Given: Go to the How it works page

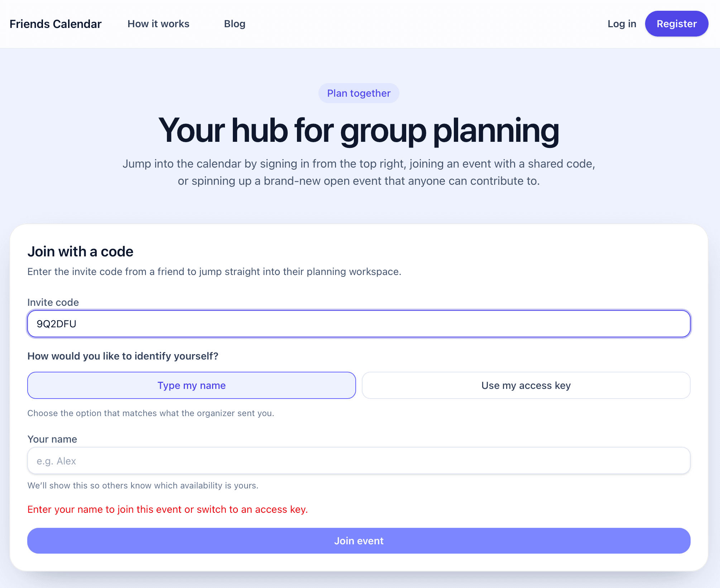Looking at the screenshot, I should point(158,24).
